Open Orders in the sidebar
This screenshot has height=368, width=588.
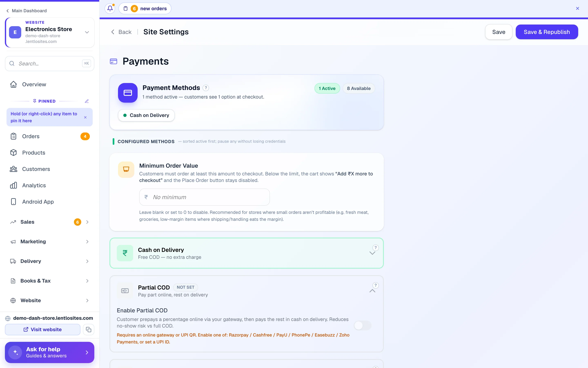(x=50, y=136)
